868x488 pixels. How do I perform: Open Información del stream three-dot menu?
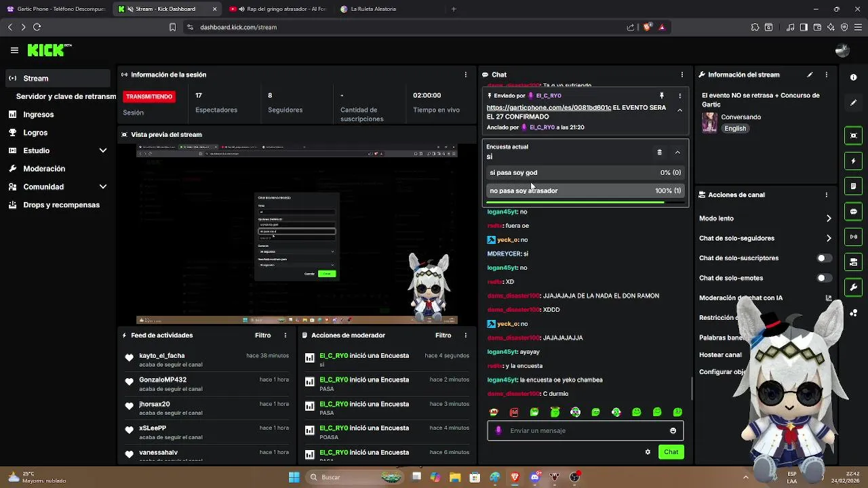tap(826, 75)
